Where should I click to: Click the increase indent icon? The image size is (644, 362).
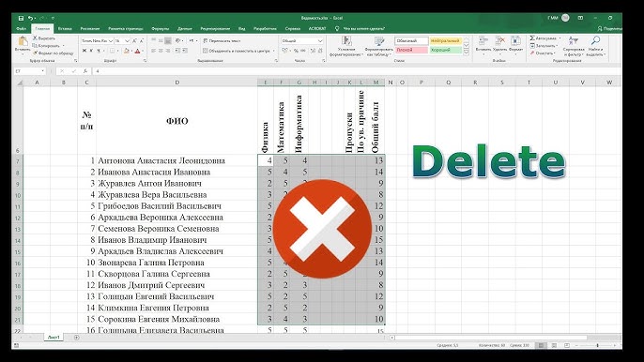pyautogui.click(x=185, y=51)
